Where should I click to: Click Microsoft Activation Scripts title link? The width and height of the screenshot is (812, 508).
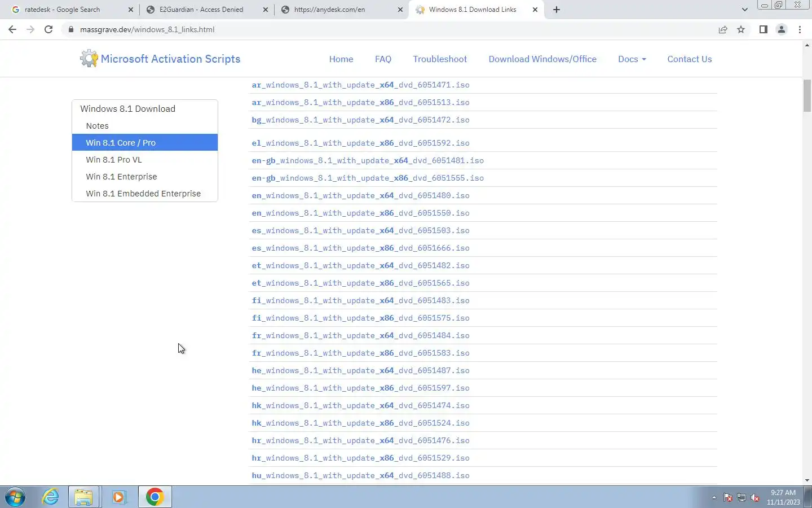[x=170, y=59]
